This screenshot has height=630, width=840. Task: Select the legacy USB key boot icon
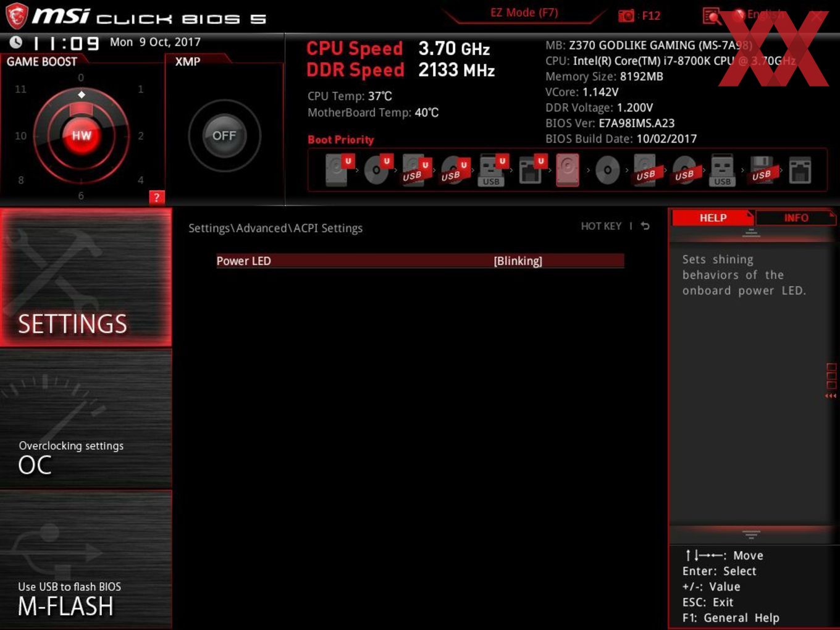723,170
